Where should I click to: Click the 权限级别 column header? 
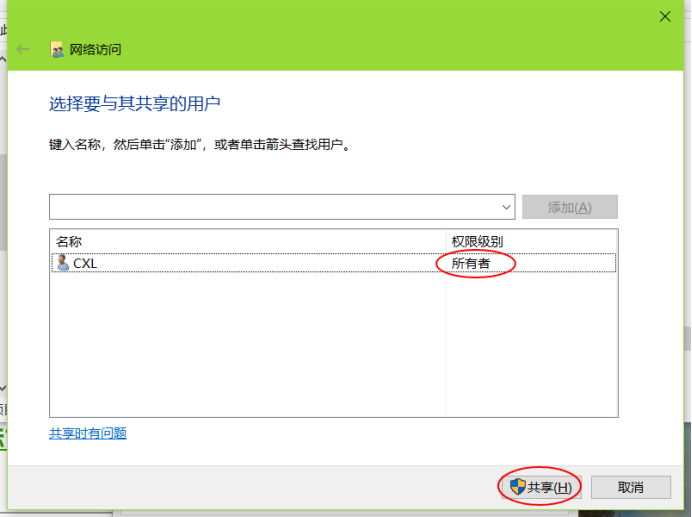(476, 242)
